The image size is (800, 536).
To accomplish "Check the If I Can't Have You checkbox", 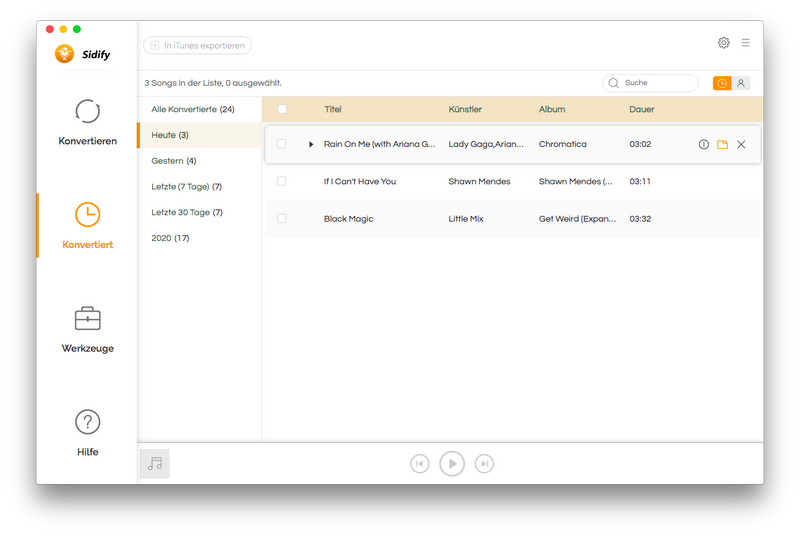I will tap(281, 181).
